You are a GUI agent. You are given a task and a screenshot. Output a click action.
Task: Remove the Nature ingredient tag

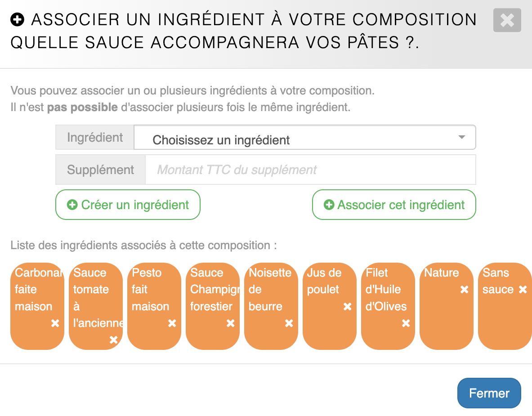(464, 290)
